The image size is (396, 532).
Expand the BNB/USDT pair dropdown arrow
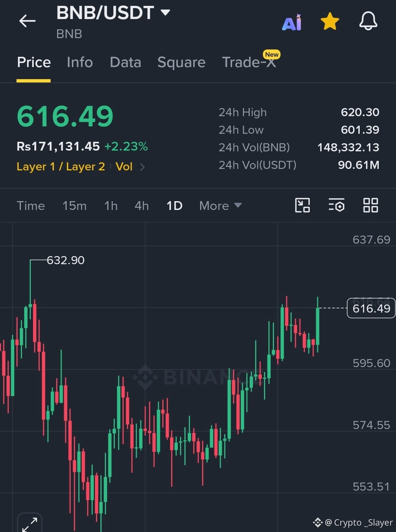pos(165,13)
